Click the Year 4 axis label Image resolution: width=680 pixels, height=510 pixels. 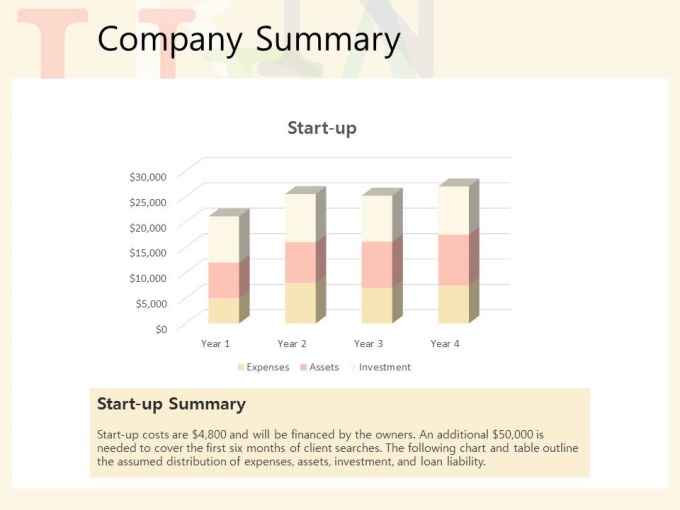click(445, 344)
